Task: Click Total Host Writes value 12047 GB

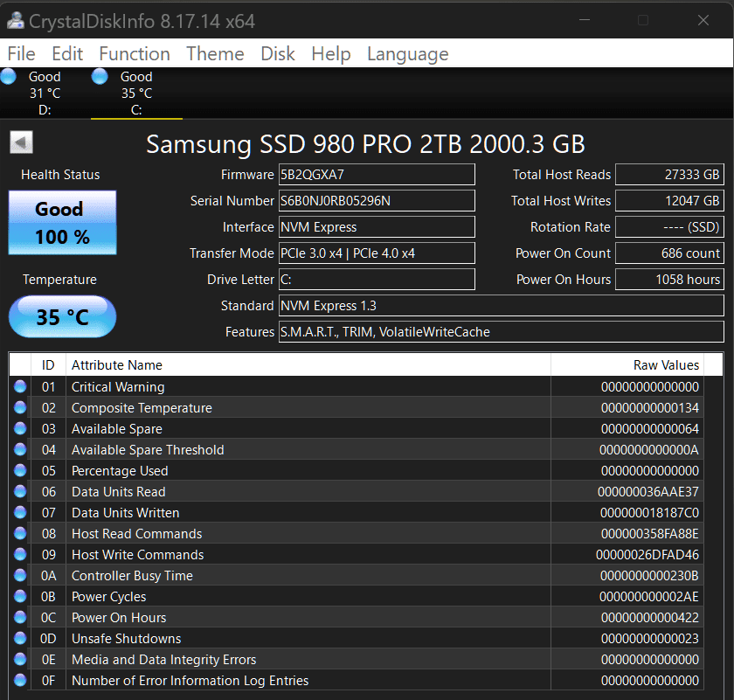Action: click(670, 201)
